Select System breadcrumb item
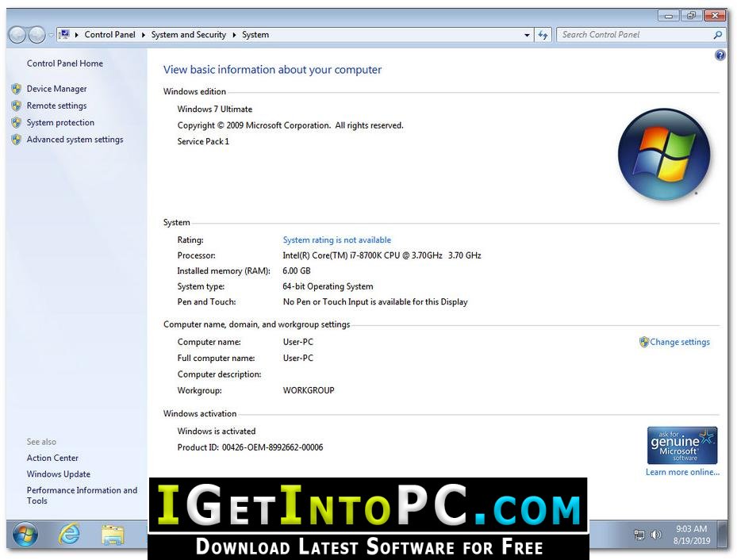737x560 pixels. coord(255,35)
